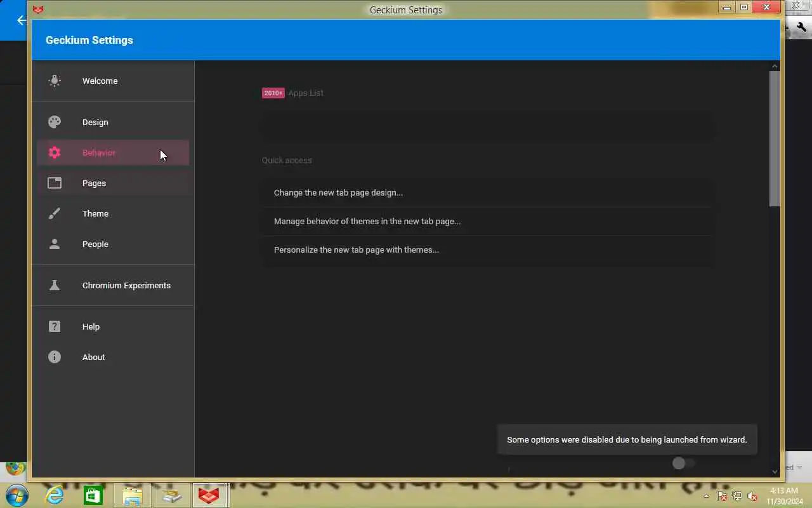Toggle the dimmed switch at page bottom
Screen dimensions: 812x508
pyautogui.click(x=684, y=463)
